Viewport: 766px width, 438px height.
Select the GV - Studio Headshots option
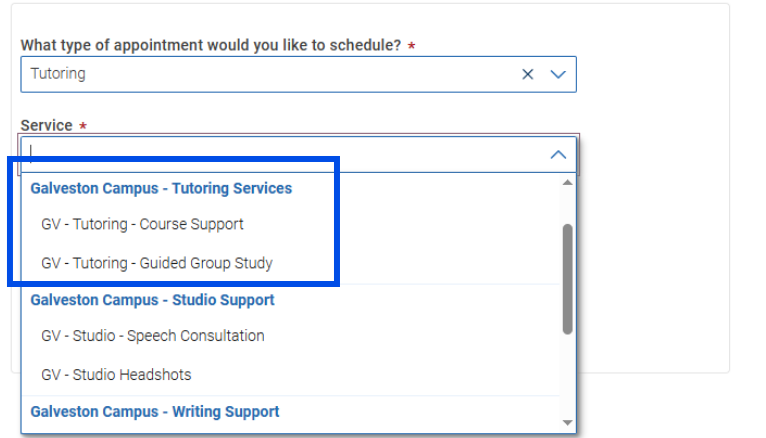[116, 375]
